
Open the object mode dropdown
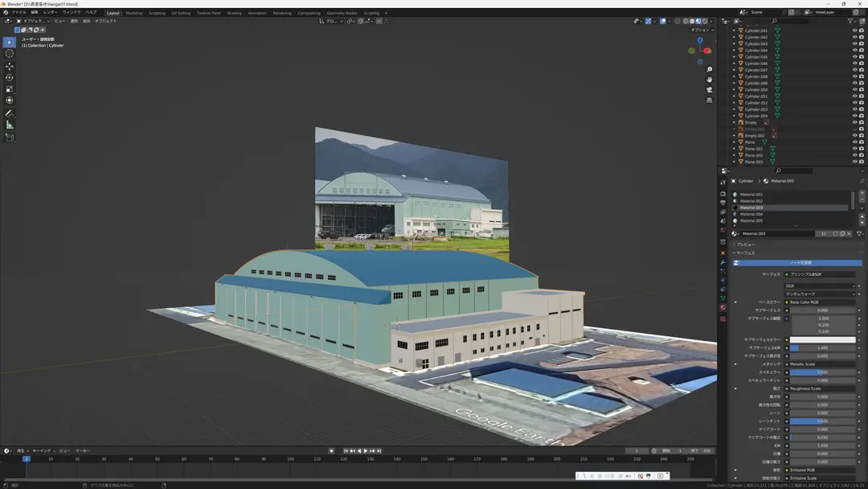(x=33, y=21)
